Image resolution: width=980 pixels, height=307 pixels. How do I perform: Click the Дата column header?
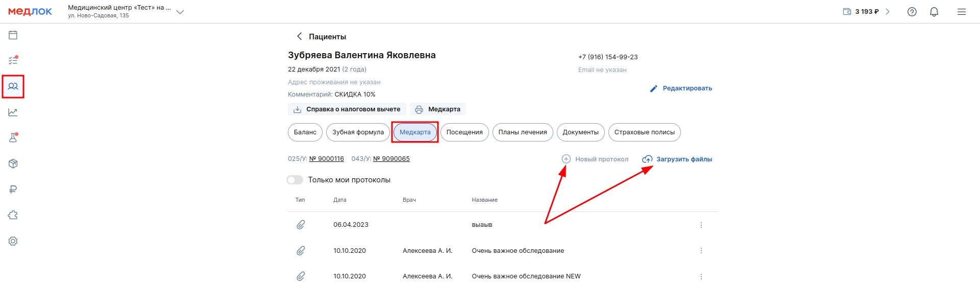click(340, 200)
